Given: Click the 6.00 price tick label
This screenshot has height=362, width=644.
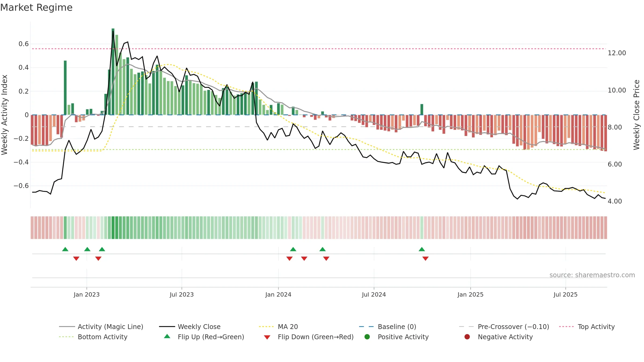Looking at the screenshot, I should [615, 164].
